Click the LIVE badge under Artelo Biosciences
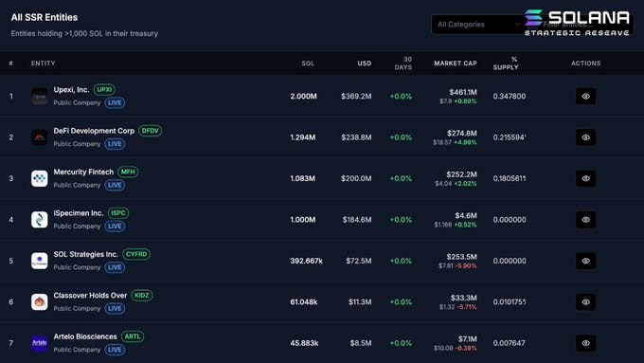The height and width of the screenshot is (363, 644). point(115,350)
